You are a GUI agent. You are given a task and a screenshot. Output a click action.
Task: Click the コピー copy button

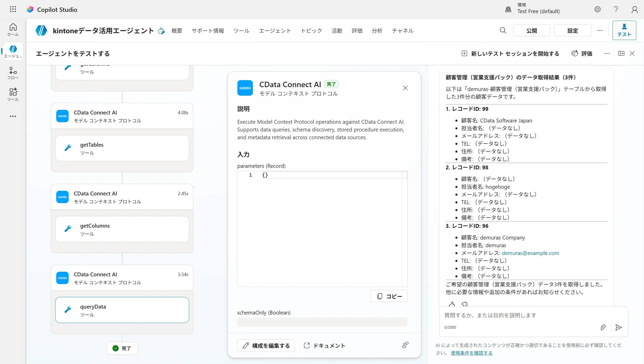click(389, 296)
